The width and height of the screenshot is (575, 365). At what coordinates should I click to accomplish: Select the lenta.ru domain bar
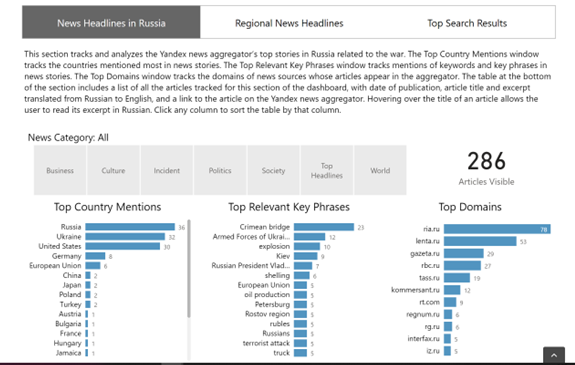(480, 241)
